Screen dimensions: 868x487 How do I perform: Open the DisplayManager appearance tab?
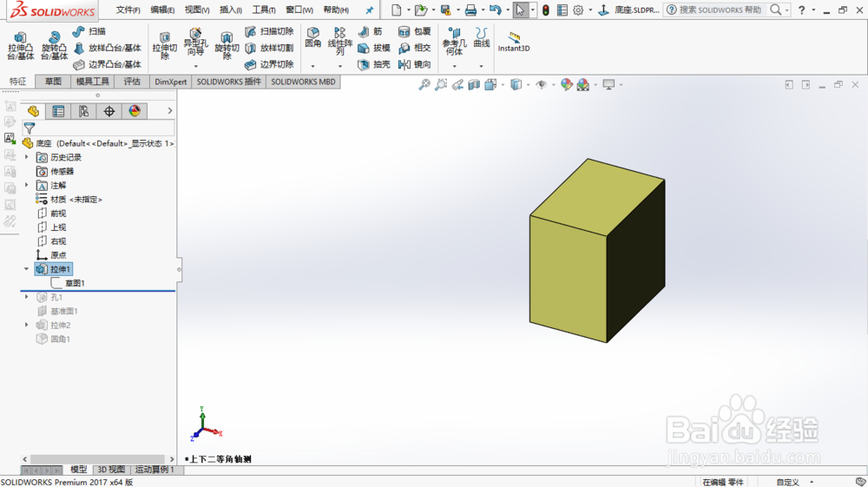pos(135,111)
